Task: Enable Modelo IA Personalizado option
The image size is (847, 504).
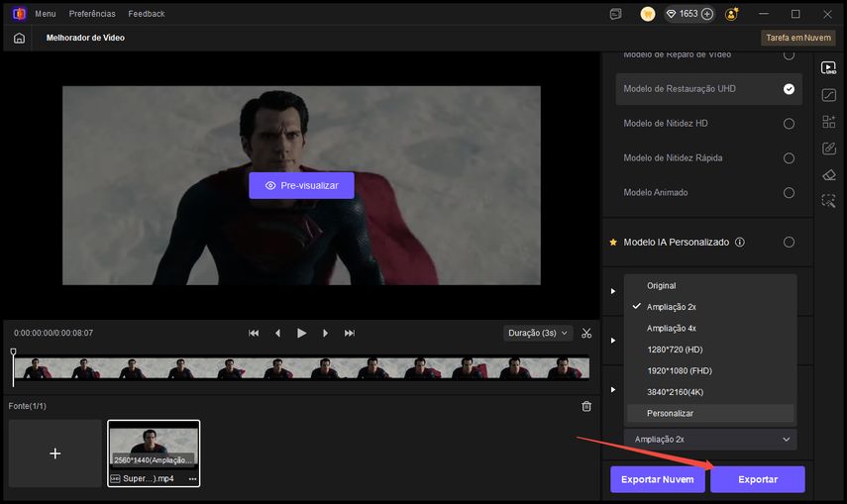Action: (x=789, y=242)
